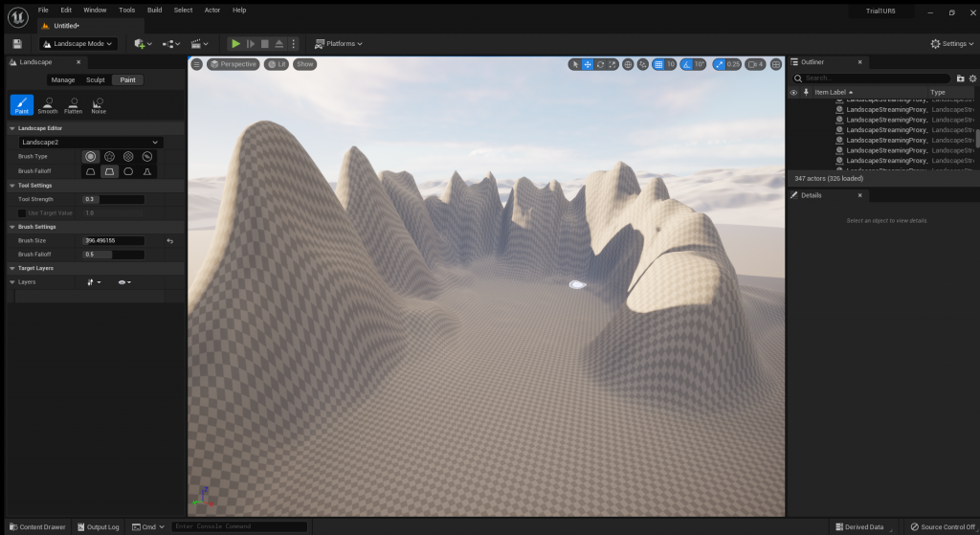
Task: Toggle grid snapping in viewport
Action: pos(658,64)
